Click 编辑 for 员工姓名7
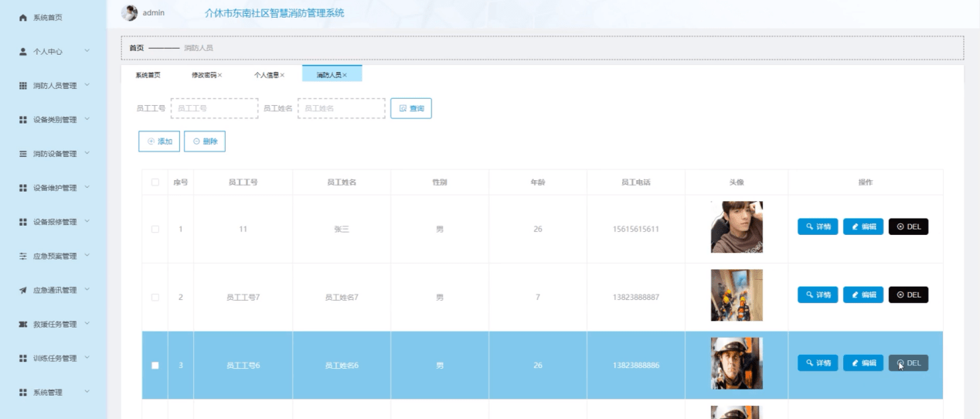Screen dimensions: 980x419 (x=863, y=295)
